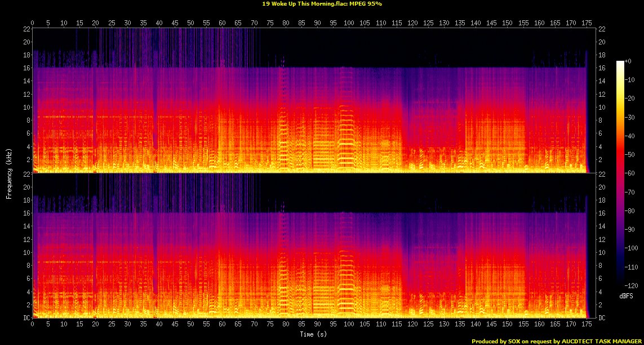Click the 'DC' label at bottom-left of lower channel

26,317
